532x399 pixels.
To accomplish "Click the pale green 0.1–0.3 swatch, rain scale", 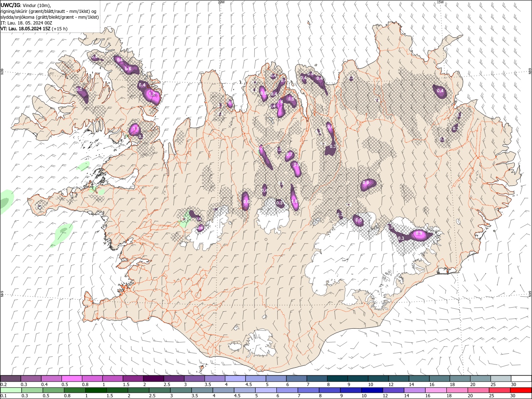I will click(x=11, y=390).
